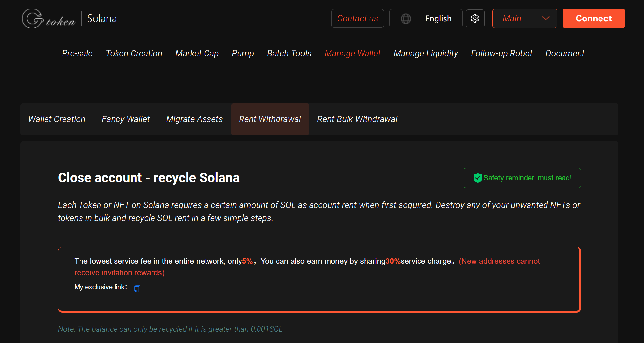Image resolution: width=644 pixels, height=343 pixels.
Task: Open Safety reminder, must read link
Action: (x=522, y=178)
